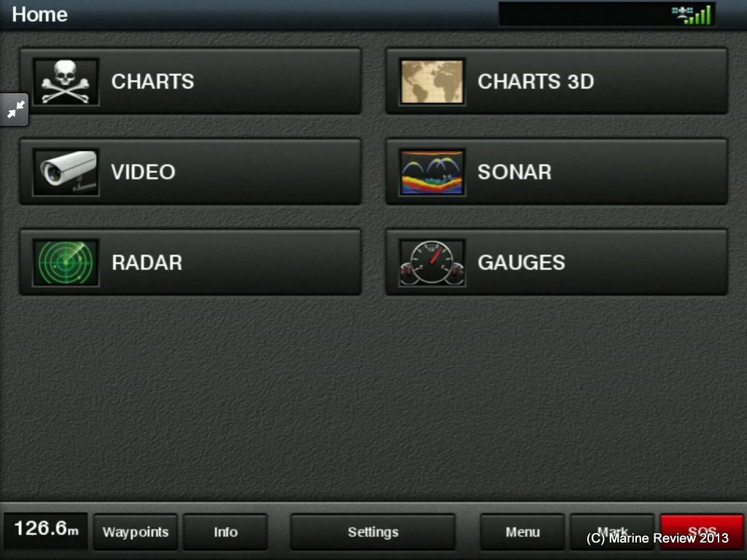Screen dimensions: 747x560
Task: Click the speedometer Gauges icon
Action: pos(432,262)
